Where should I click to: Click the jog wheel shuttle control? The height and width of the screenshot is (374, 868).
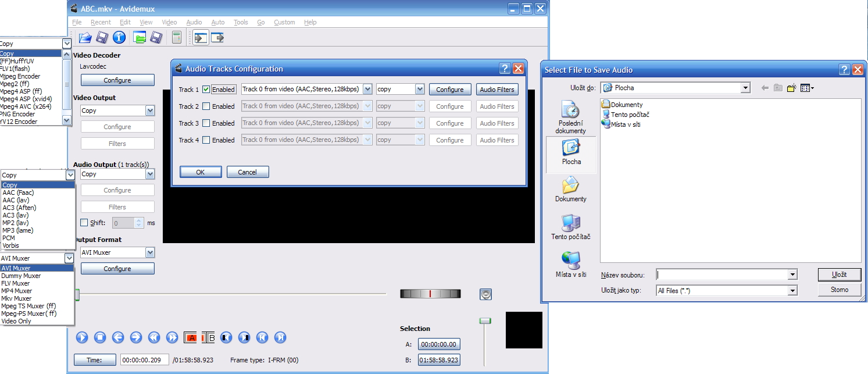pos(430,294)
